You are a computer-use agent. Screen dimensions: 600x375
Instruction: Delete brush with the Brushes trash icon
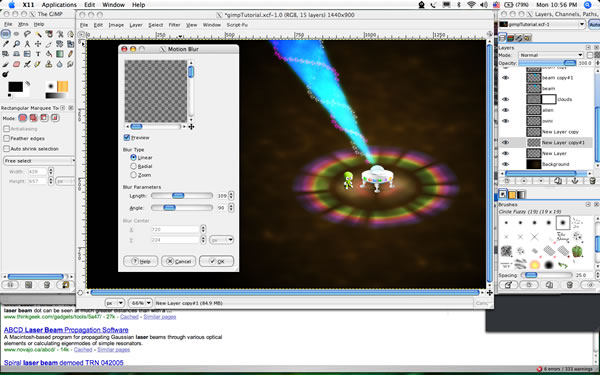click(x=569, y=285)
